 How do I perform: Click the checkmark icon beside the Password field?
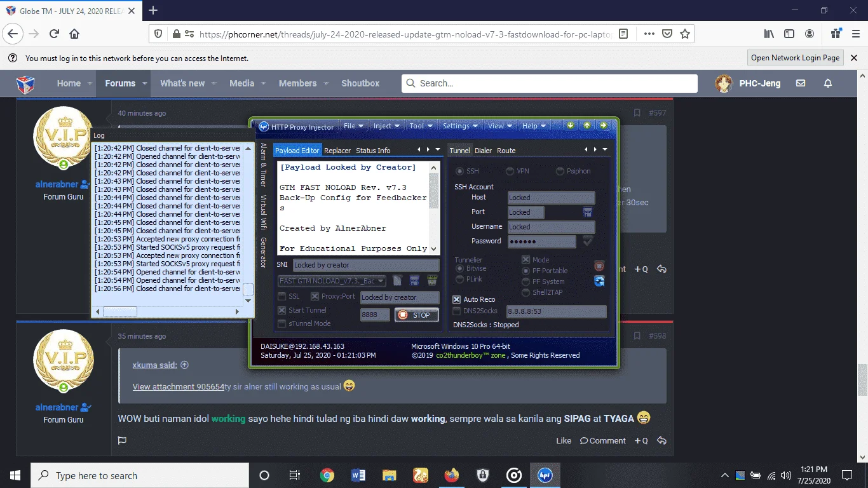588,241
